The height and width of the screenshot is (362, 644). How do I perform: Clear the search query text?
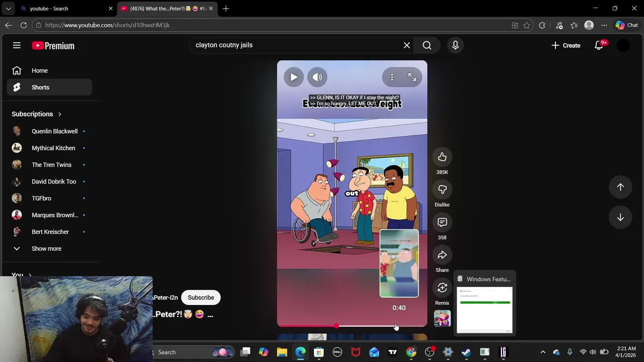point(407,45)
